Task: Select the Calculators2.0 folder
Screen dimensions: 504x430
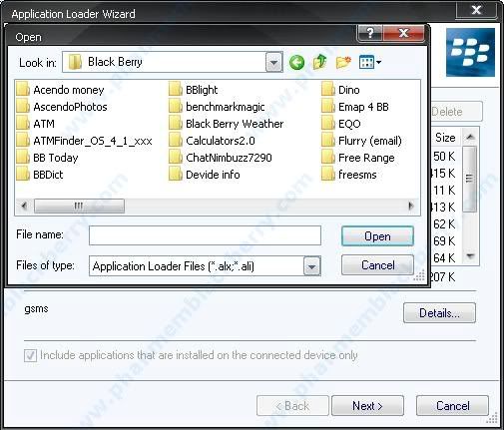Action: [x=212, y=141]
